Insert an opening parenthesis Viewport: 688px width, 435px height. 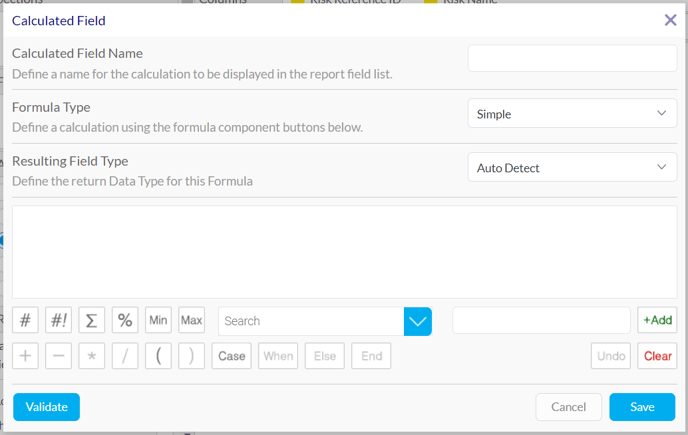[x=158, y=356]
